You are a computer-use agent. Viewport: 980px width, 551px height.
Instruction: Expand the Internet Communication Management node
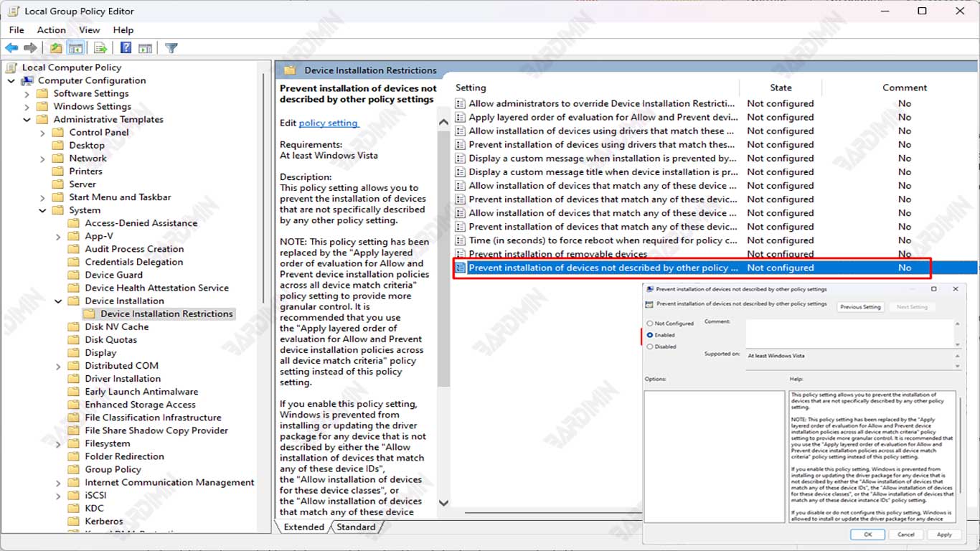click(59, 483)
